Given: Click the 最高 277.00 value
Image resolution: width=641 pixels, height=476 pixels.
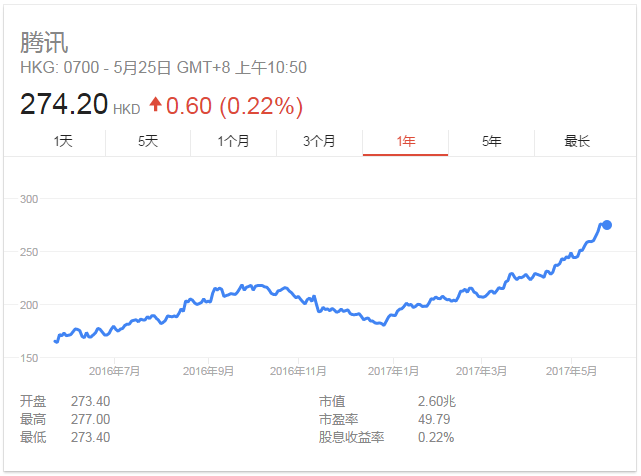Looking at the screenshot, I should pos(90,419).
